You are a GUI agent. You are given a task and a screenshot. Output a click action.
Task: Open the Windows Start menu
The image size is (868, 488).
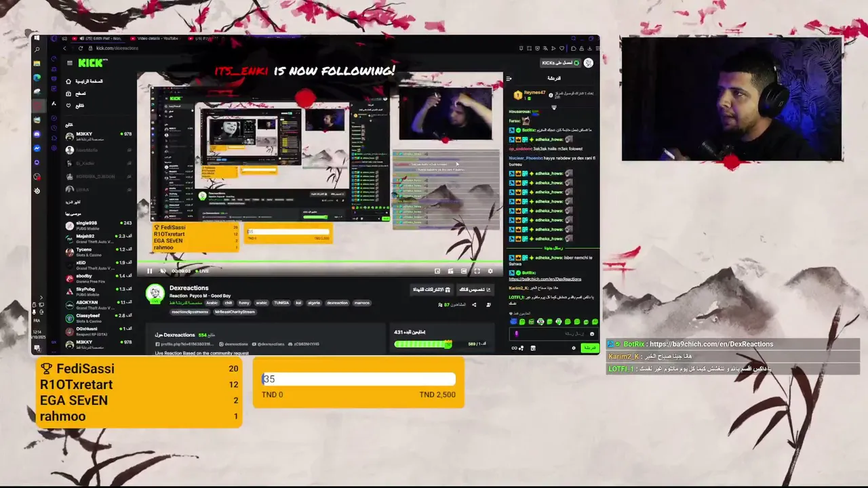(37, 39)
